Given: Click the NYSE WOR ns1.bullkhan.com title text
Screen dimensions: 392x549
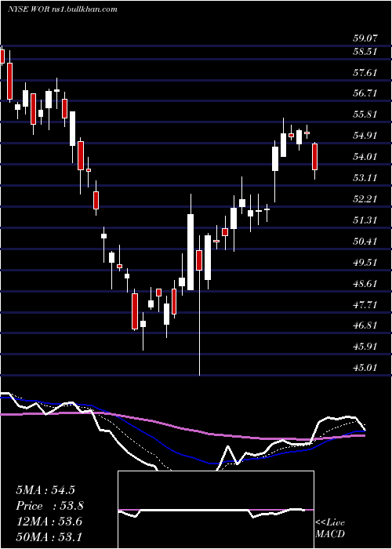Looking at the screenshot, I should point(62,9).
